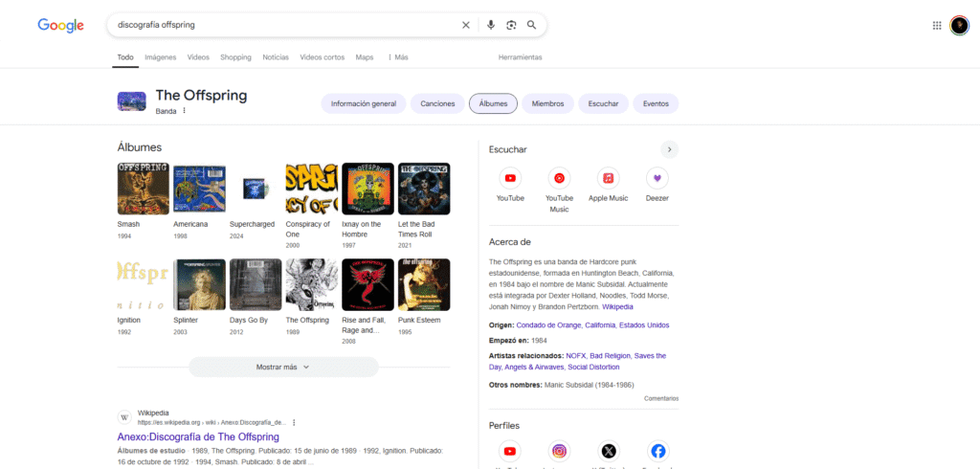
Task: Listen on YouTube Music
Action: [x=559, y=178]
